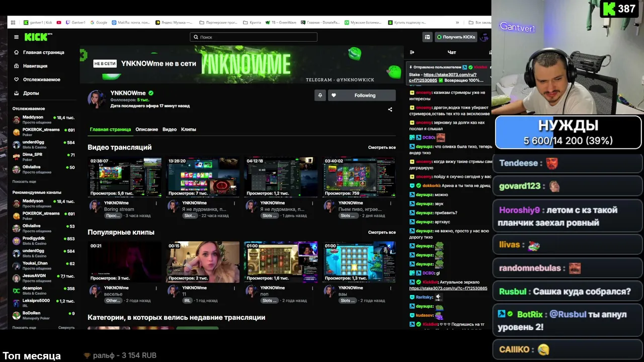Open Крипта bookmark folder
This screenshot has width=644, height=362.
coord(252,22)
